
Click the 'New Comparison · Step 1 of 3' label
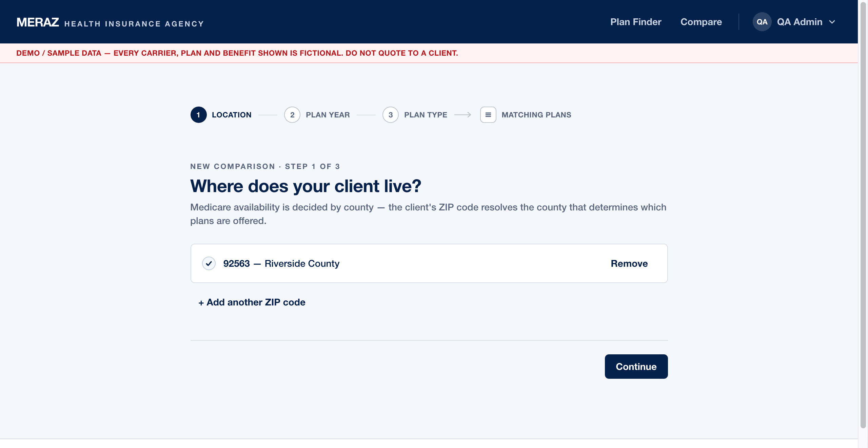click(265, 166)
